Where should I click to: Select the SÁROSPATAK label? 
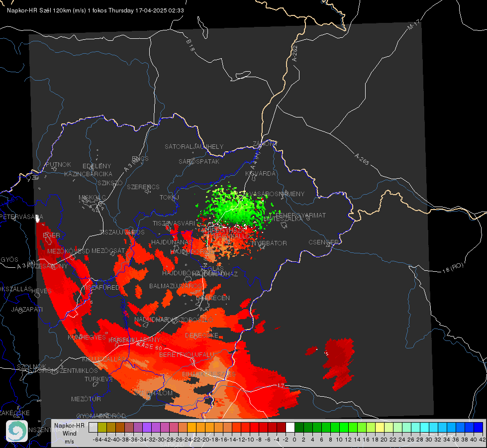(199, 161)
